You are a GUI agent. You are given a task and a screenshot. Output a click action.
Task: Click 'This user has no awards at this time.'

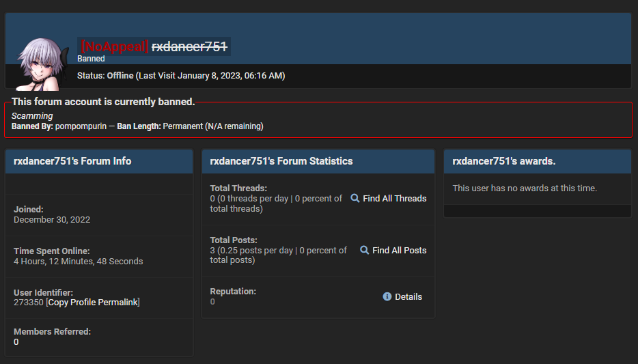tap(525, 188)
